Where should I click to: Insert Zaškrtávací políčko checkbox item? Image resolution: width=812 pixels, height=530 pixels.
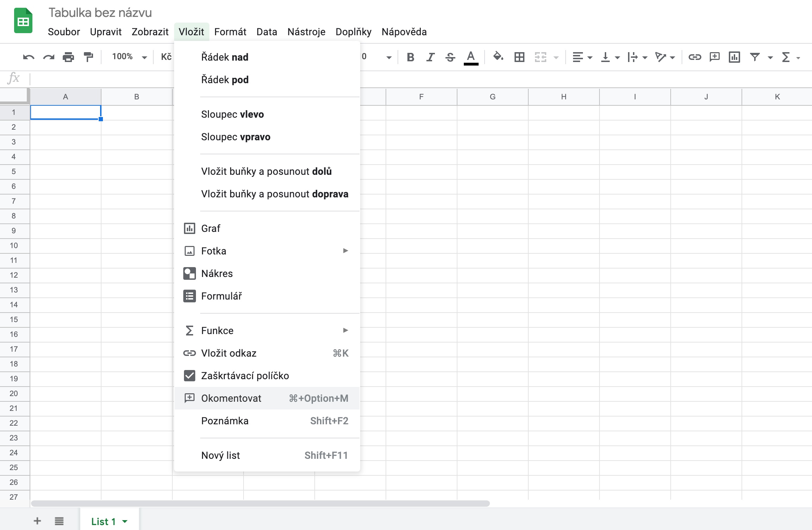click(245, 376)
